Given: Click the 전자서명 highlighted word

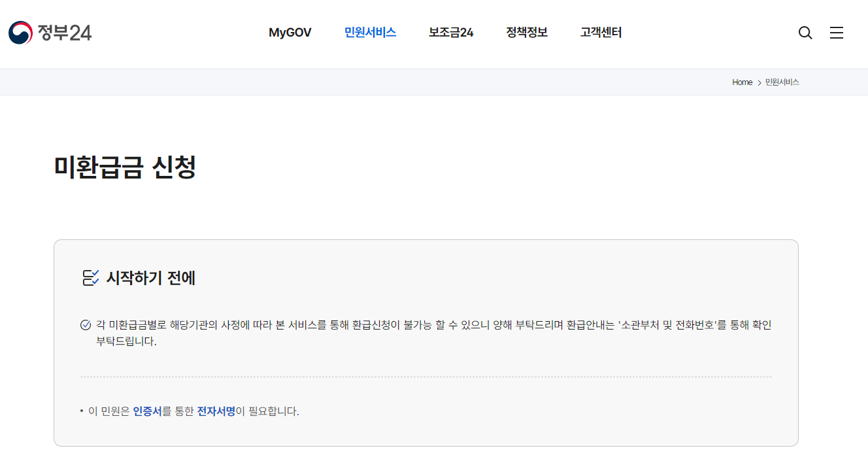Looking at the screenshot, I should coord(216,411).
